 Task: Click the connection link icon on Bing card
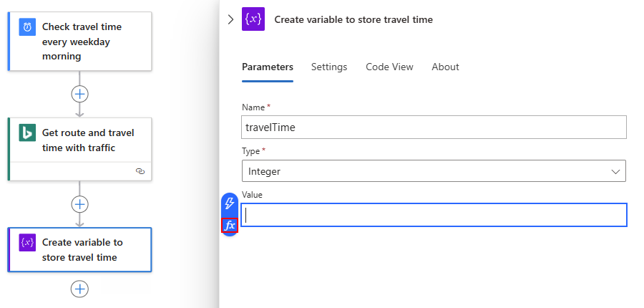[140, 171]
